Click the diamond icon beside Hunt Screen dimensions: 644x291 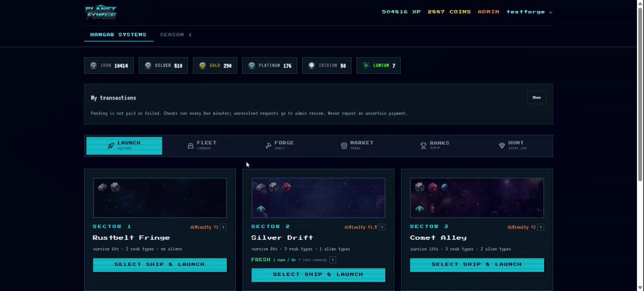click(502, 145)
